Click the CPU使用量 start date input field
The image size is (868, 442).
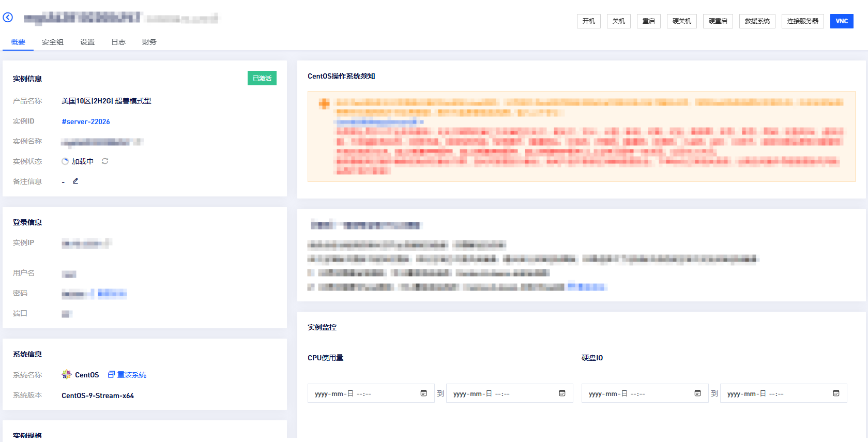[x=362, y=393]
